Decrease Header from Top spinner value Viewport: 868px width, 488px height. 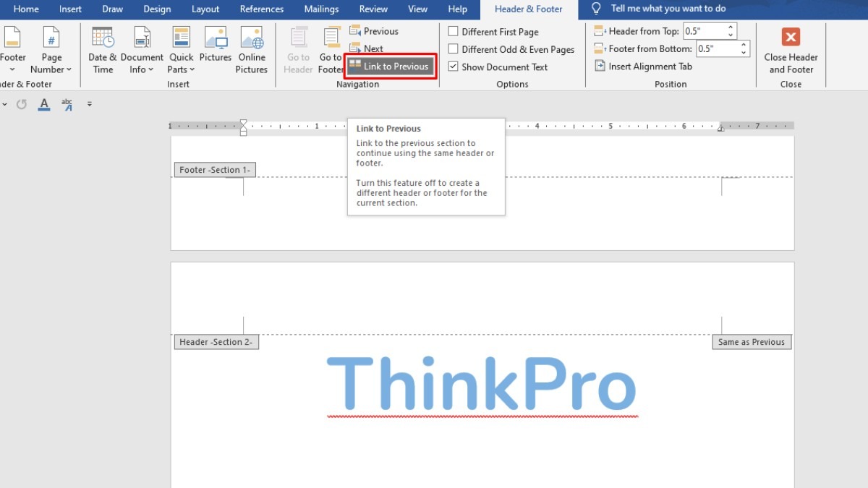tap(731, 35)
